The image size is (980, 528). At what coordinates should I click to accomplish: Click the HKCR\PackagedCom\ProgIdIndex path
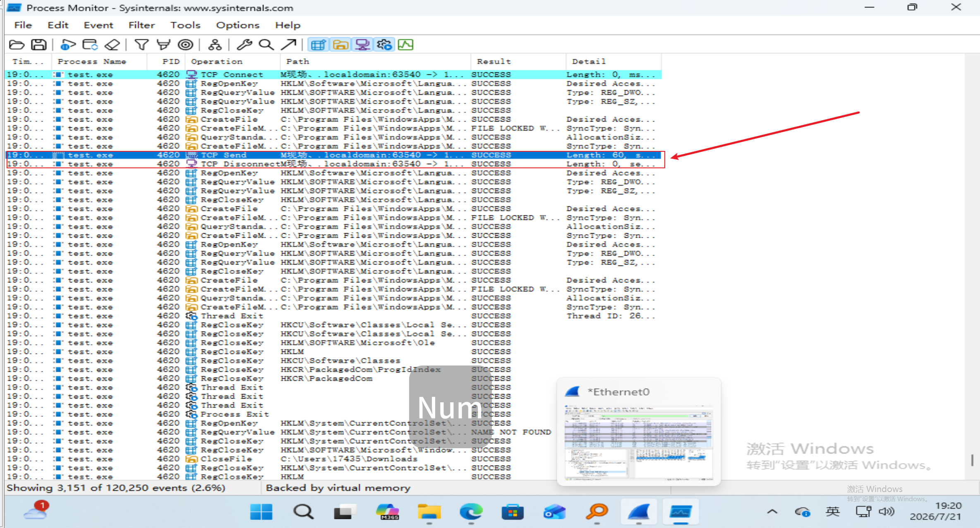[x=360, y=370]
